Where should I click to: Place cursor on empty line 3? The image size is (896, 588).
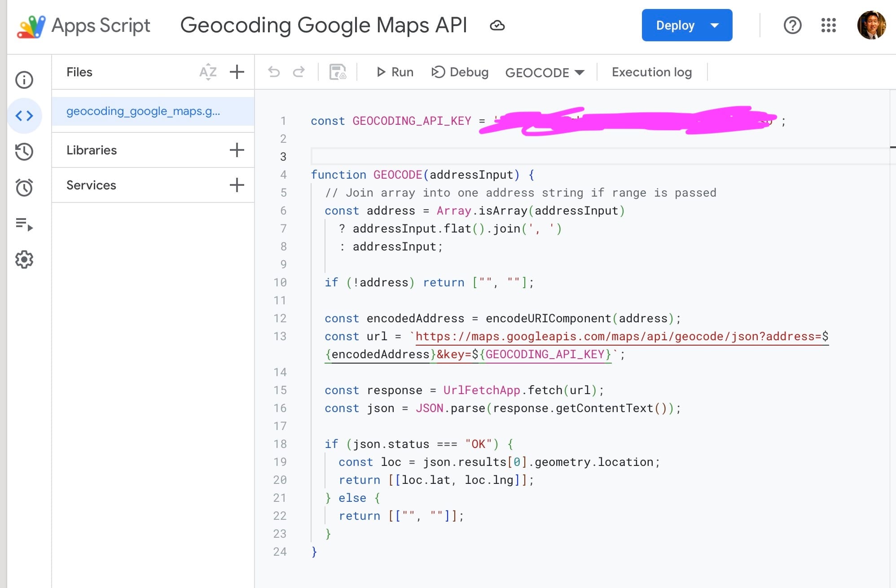[600, 157]
